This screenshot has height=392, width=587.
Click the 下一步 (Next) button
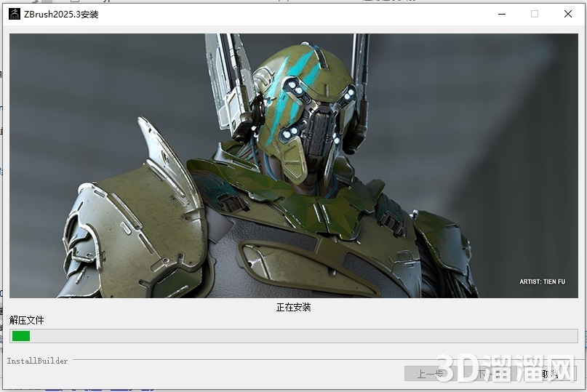(x=490, y=374)
